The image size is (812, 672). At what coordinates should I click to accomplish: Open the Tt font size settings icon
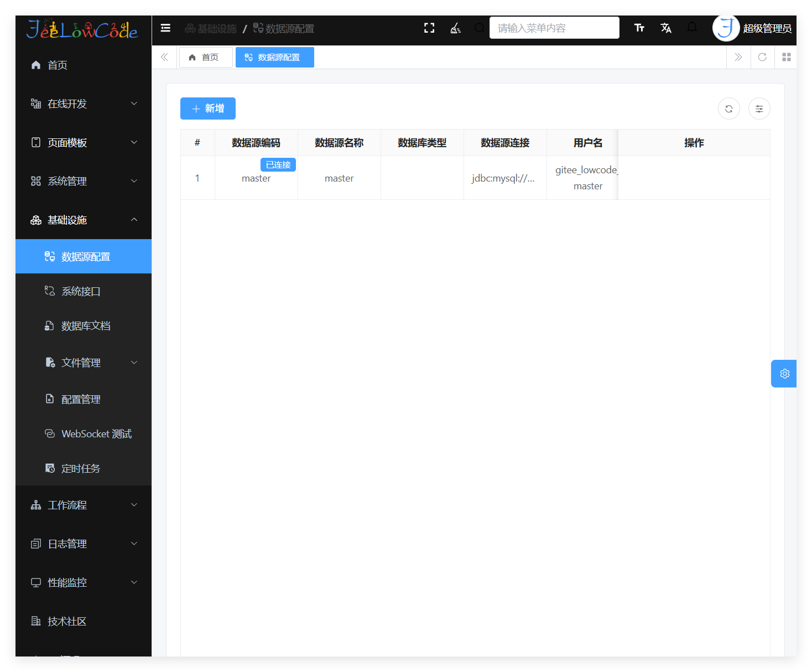pos(639,27)
